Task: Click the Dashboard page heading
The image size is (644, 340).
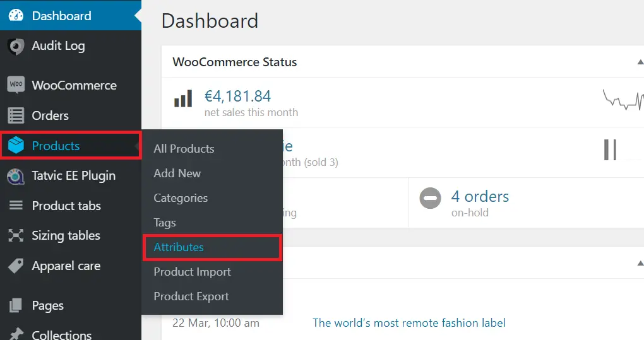Action: pyautogui.click(x=210, y=21)
